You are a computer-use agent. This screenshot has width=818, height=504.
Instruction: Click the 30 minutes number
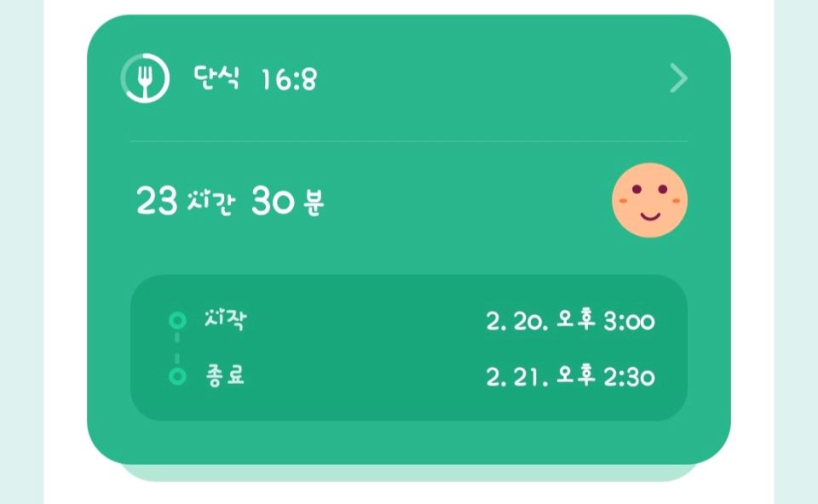click(273, 203)
